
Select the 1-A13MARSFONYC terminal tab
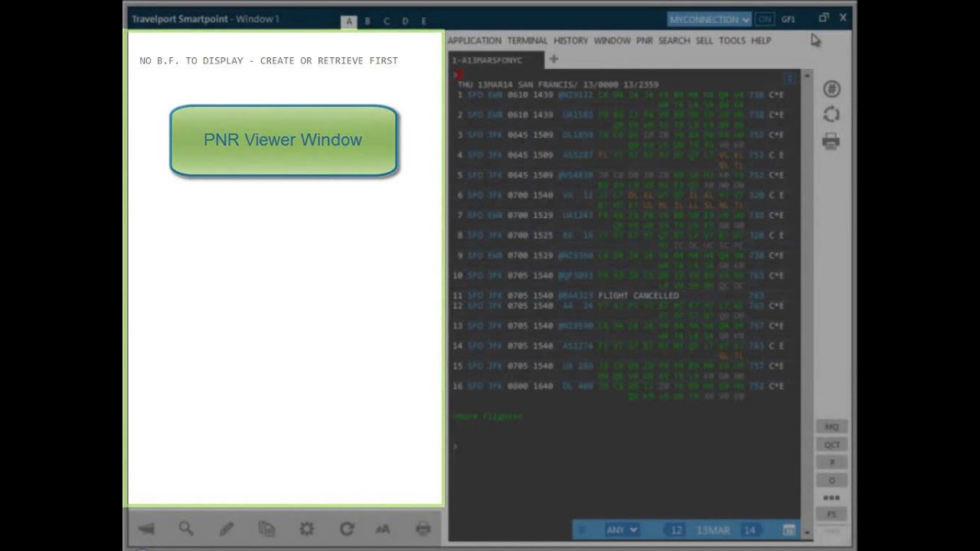pos(495,60)
